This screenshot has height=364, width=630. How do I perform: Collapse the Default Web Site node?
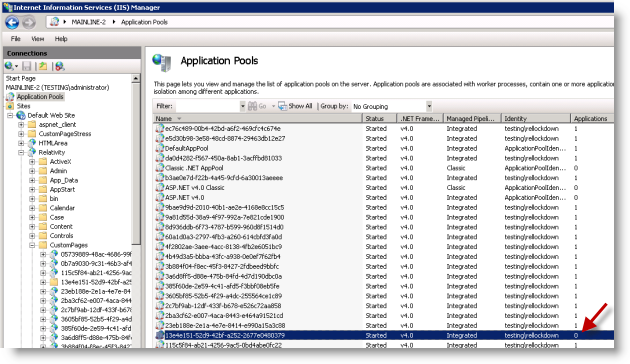tap(10, 116)
